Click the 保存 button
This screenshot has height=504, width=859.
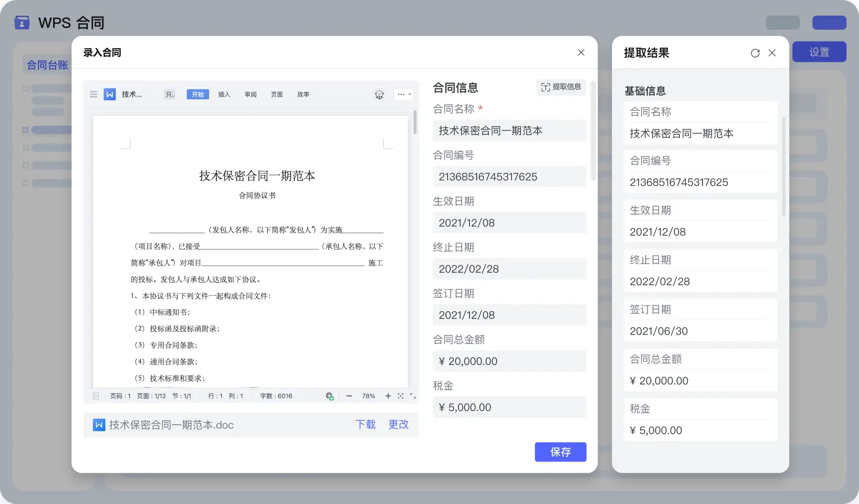pyautogui.click(x=561, y=452)
